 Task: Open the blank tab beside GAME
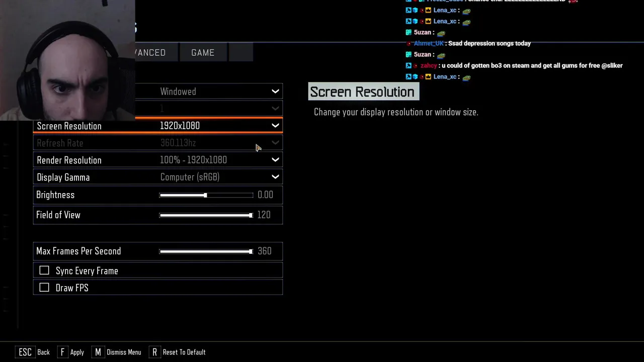click(240, 53)
